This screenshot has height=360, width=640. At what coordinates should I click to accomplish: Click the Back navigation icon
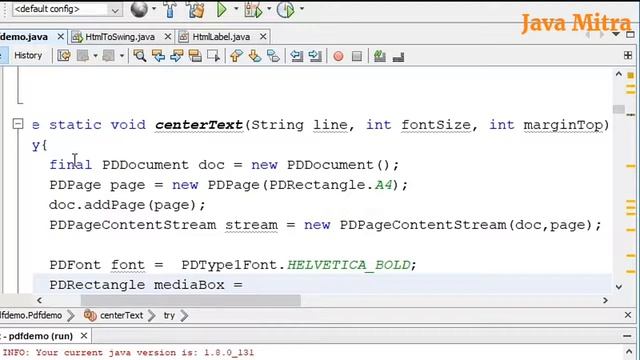coord(83,56)
